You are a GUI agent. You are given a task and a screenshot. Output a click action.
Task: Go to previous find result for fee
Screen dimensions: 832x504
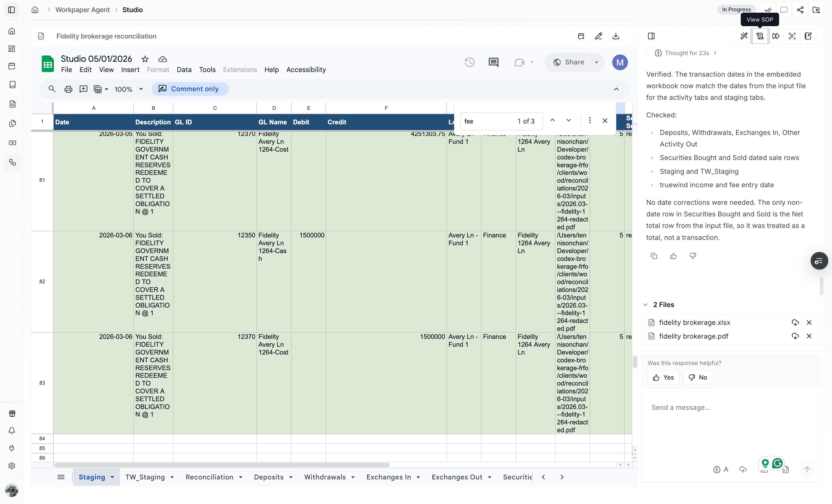(x=552, y=121)
